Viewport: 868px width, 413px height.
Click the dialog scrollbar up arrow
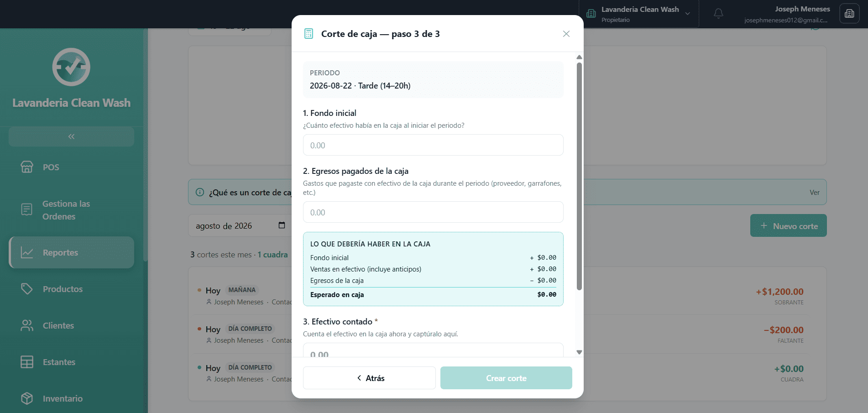(x=579, y=57)
